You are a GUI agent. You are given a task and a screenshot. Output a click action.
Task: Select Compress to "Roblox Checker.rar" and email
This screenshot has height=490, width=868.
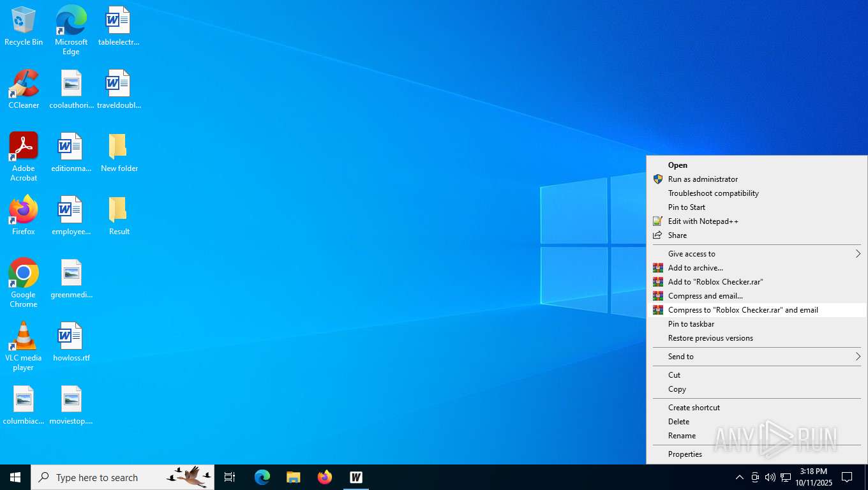(x=756, y=310)
